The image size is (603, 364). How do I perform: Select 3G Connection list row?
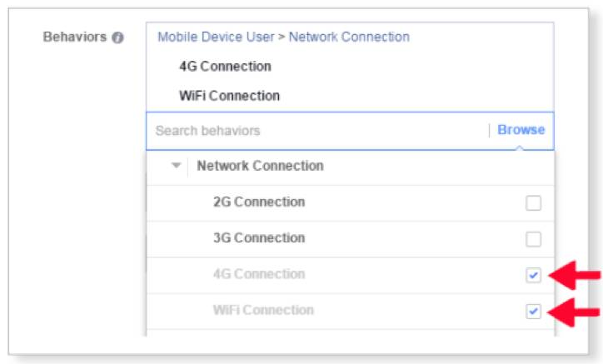pos(351,239)
